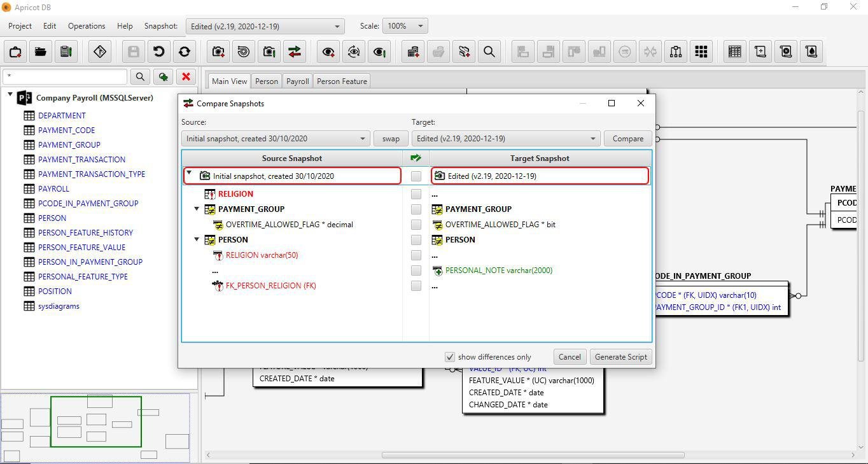Open the Target snapshot dropdown
Image resolution: width=868 pixels, height=464 pixels.
[505, 139]
